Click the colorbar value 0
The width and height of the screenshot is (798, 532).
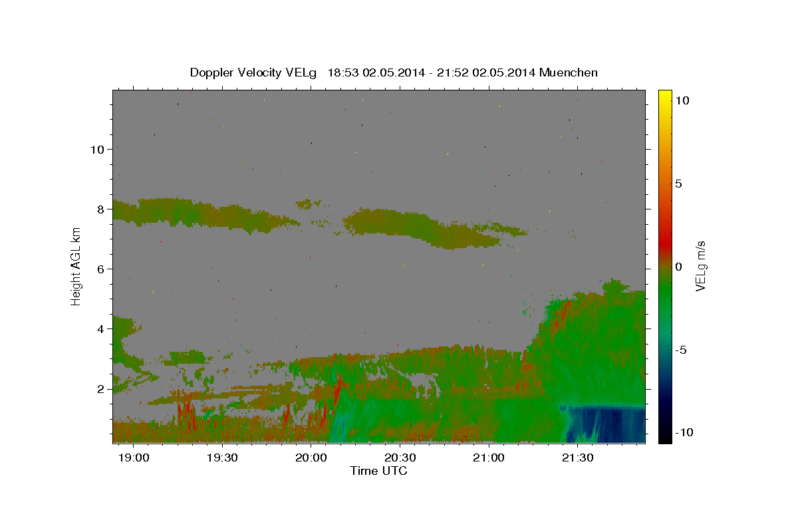[680, 267]
